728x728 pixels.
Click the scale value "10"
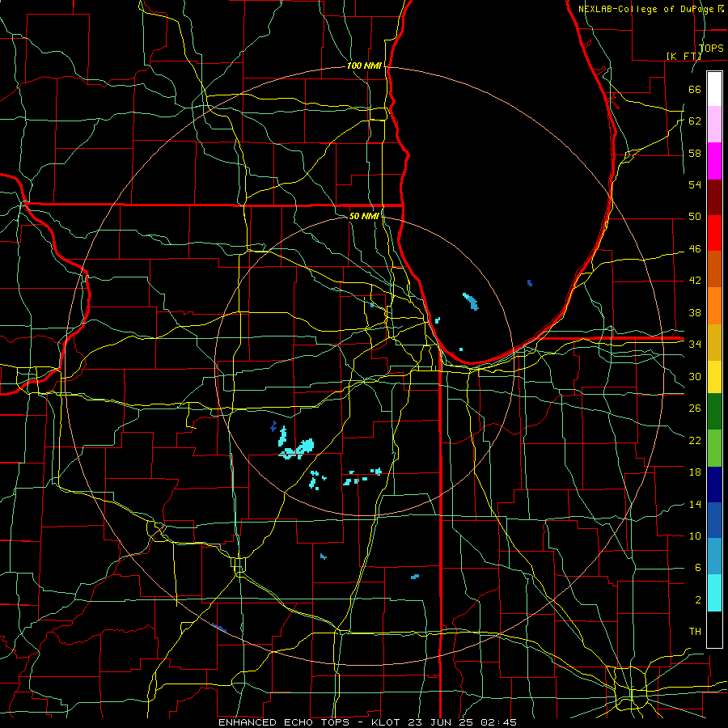(x=695, y=535)
